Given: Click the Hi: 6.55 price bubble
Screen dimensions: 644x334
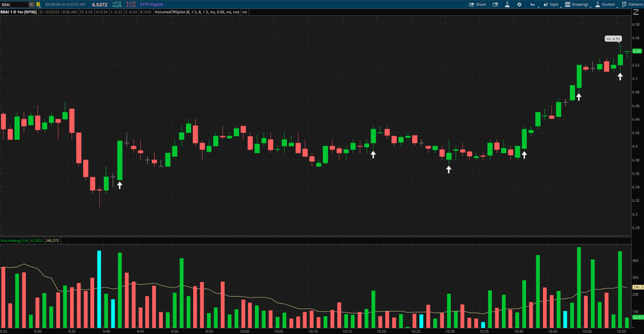Looking at the screenshot, I should coord(613,39).
